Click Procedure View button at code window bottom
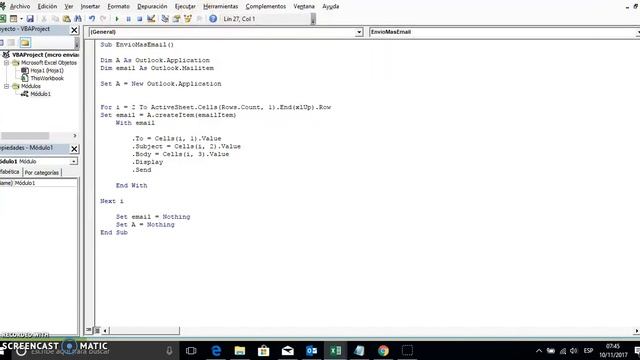 89,330
